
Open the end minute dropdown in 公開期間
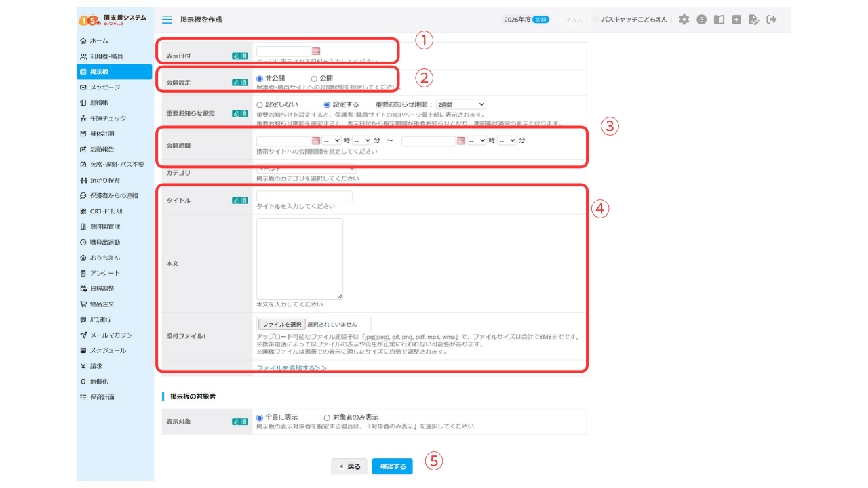[507, 140]
